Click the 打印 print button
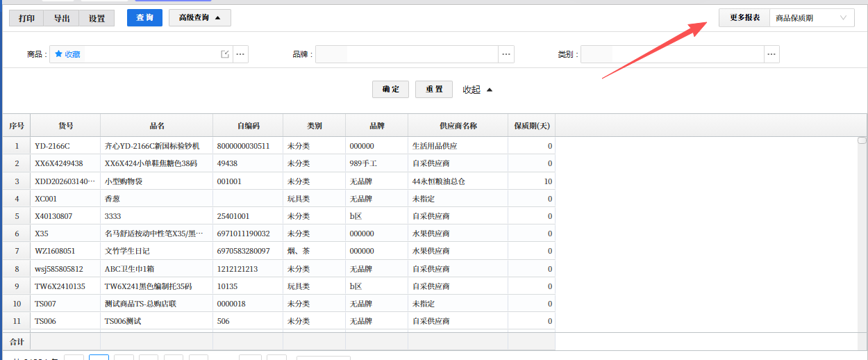 (x=26, y=19)
